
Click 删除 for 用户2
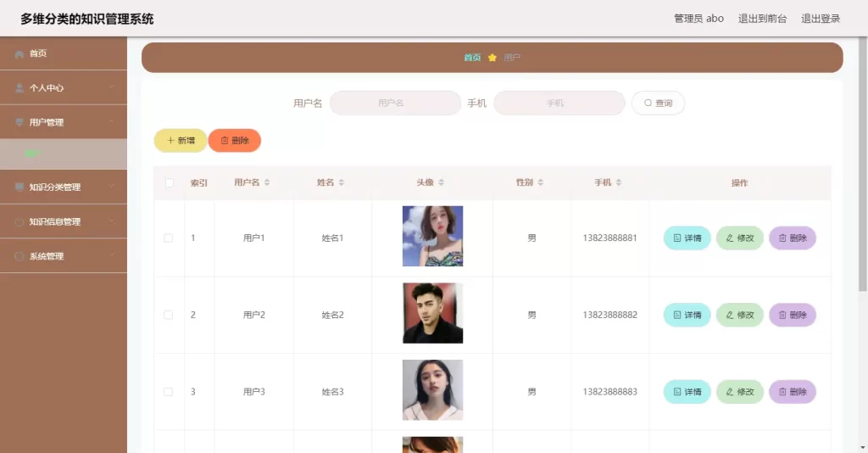793,315
